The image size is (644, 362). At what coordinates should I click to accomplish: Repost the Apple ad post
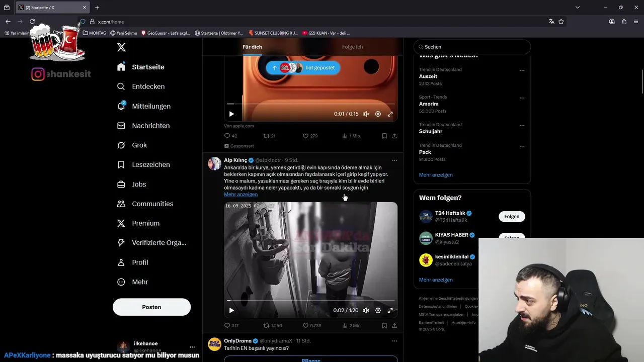point(270,136)
